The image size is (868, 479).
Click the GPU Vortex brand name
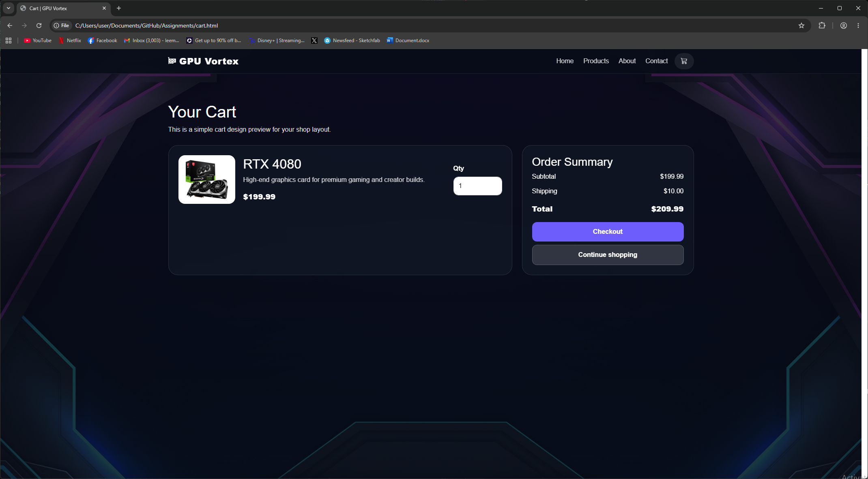tap(209, 61)
